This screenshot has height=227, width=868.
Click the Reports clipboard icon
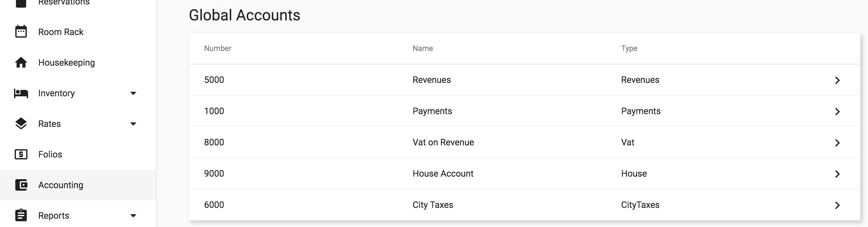pyautogui.click(x=21, y=215)
